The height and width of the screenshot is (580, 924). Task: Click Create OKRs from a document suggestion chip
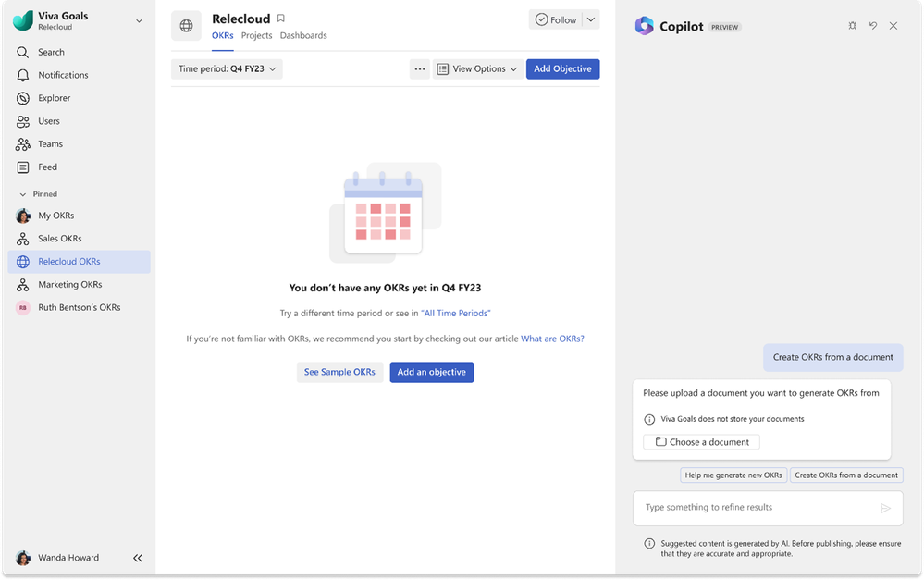[x=846, y=475]
